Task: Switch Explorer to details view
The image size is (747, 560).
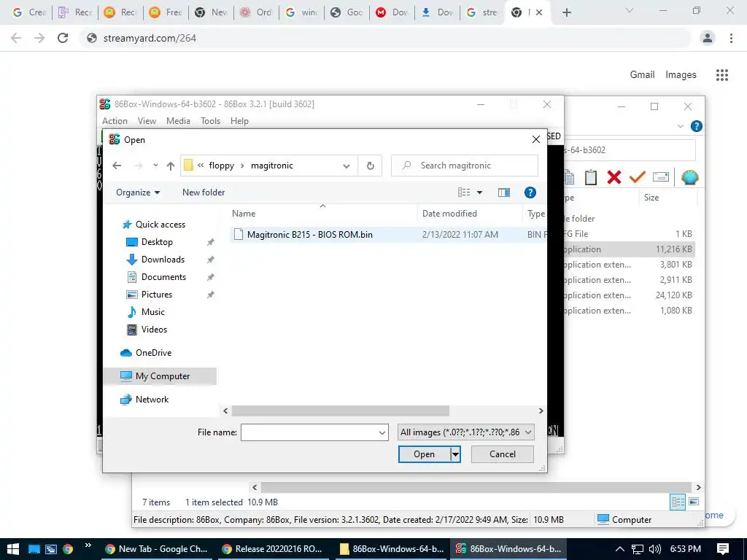Action: (678, 502)
